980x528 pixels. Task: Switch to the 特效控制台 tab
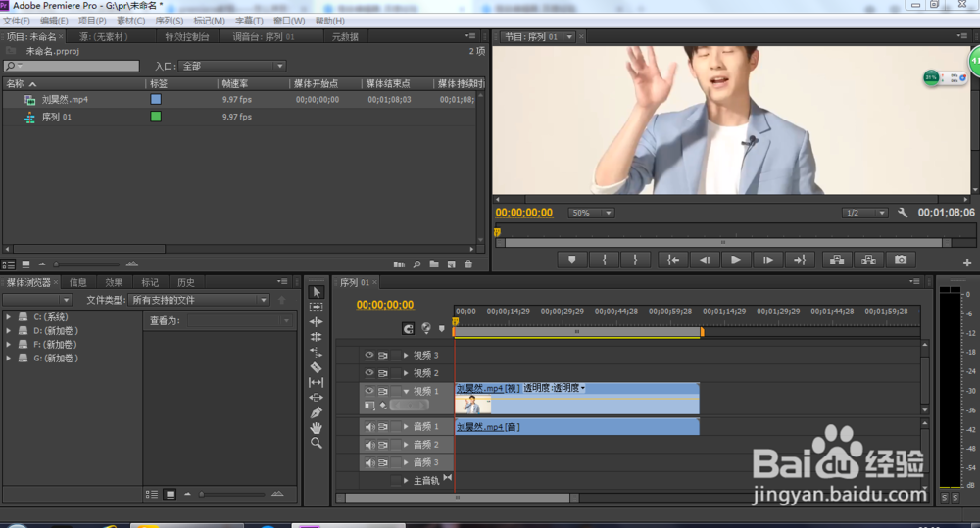(x=187, y=37)
